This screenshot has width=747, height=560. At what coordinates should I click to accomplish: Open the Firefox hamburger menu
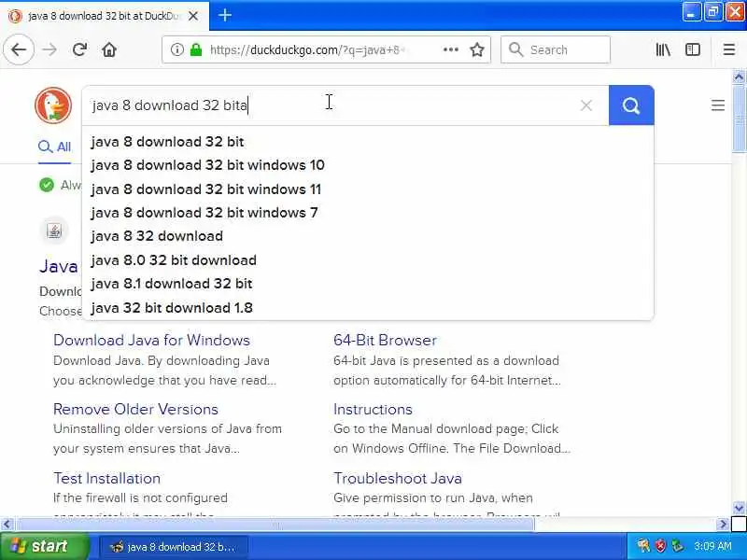pos(729,49)
